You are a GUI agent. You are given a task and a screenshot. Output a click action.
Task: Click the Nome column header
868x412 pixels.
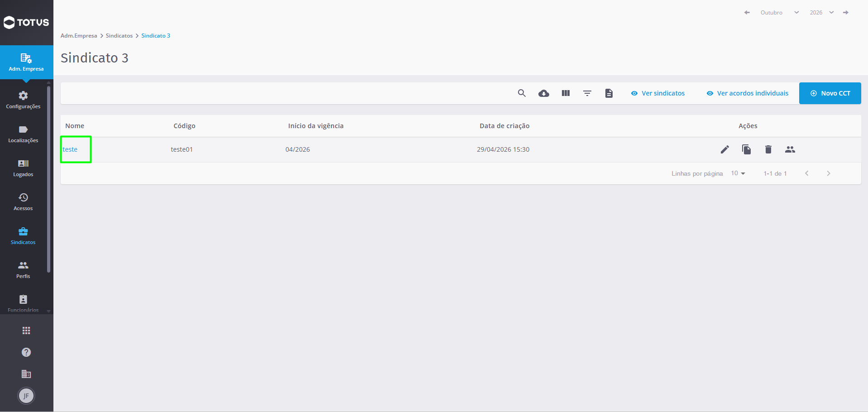coord(75,126)
